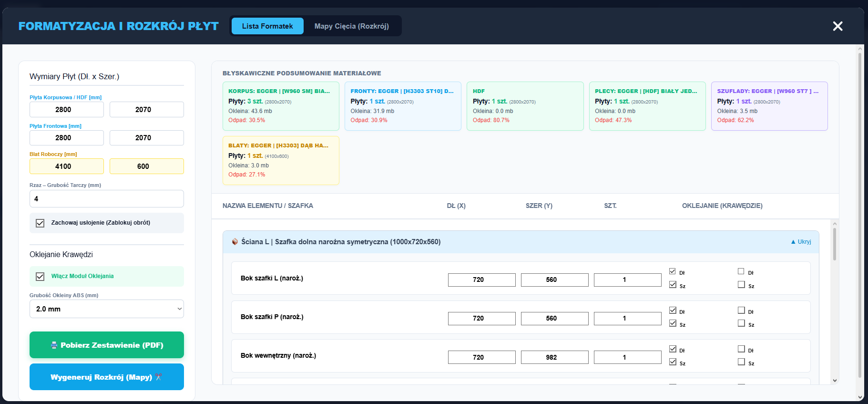The width and height of the screenshot is (868, 404).
Task: Disable the Włącz Moduł Oklejania checkbox
Action: [x=40, y=277]
